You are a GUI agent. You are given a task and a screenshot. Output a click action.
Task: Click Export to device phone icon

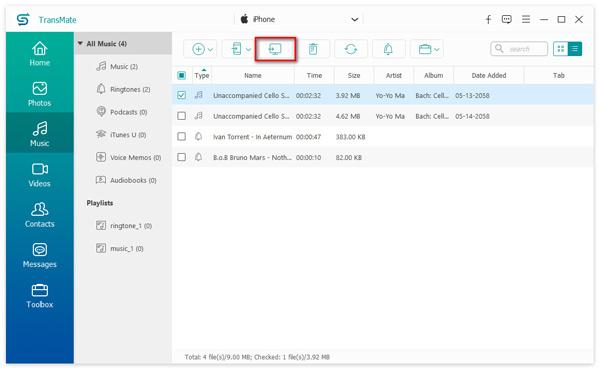pyautogui.click(x=236, y=49)
